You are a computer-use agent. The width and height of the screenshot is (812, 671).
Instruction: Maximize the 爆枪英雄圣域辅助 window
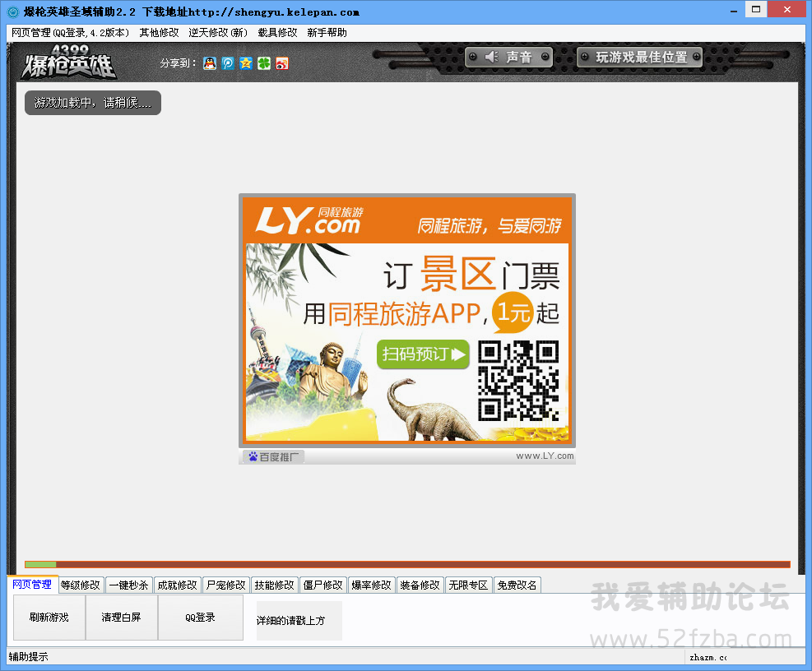tap(756, 9)
